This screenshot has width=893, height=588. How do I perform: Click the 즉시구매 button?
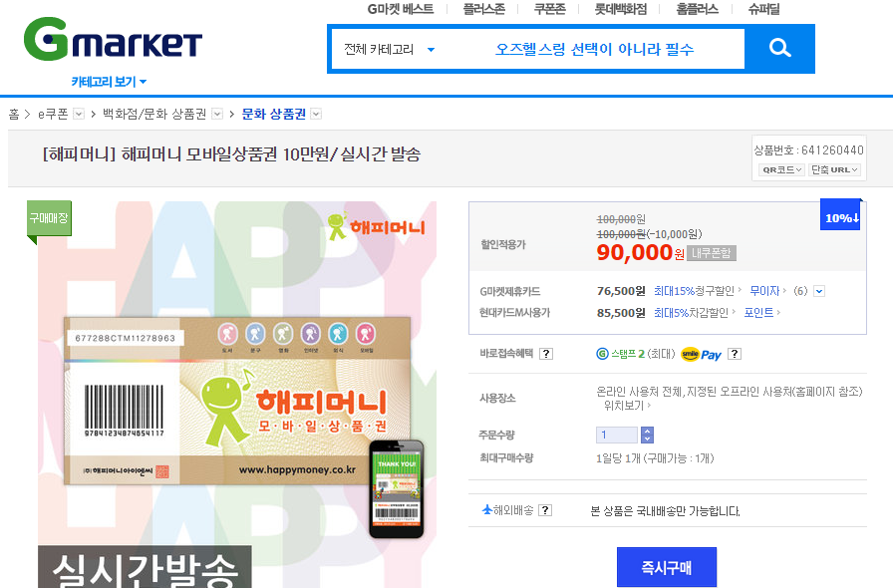coord(667,567)
